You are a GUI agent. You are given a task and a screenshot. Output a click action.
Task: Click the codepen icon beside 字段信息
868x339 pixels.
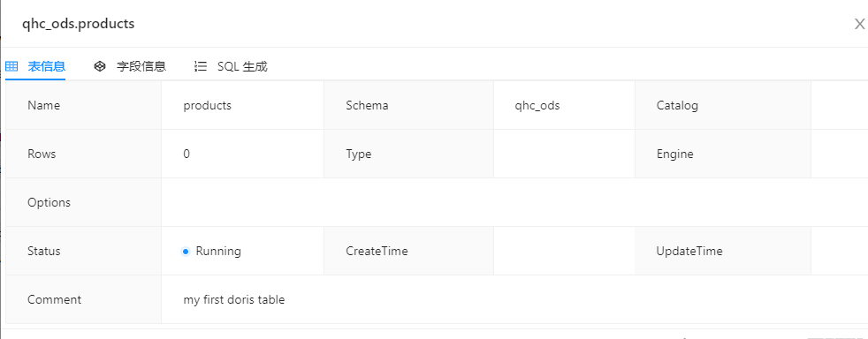click(100, 67)
